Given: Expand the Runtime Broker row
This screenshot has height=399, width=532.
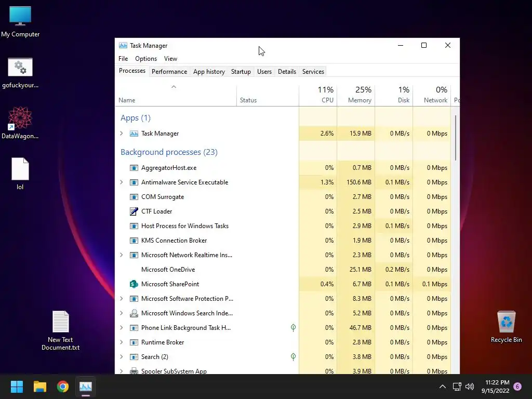Looking at the screenshot, I should (x=122, y=342).
